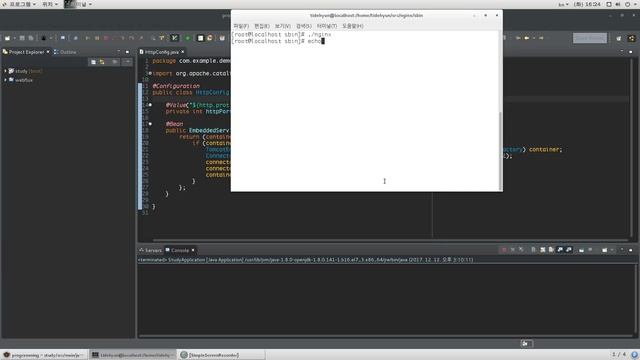This screenshot has height=360, width=640.
Task: Toggle Scroll Lock in Console toolbar
Action: (x=542, y=250)
